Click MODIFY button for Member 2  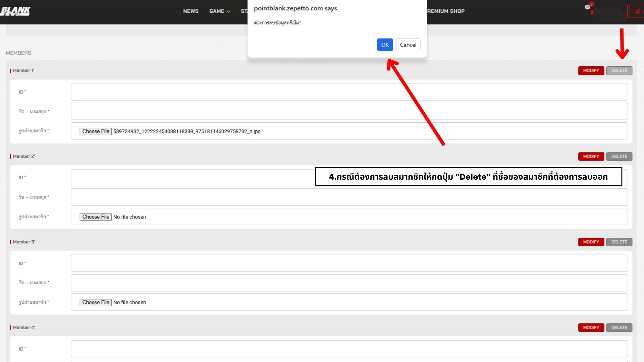(591, 156)
